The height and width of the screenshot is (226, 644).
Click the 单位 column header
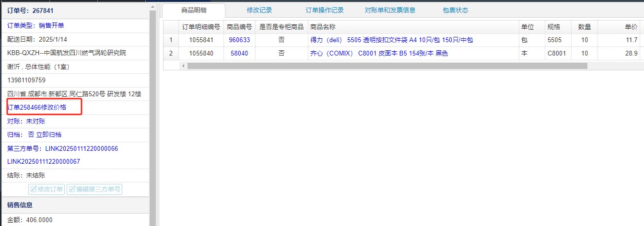[x=531, y=27]
